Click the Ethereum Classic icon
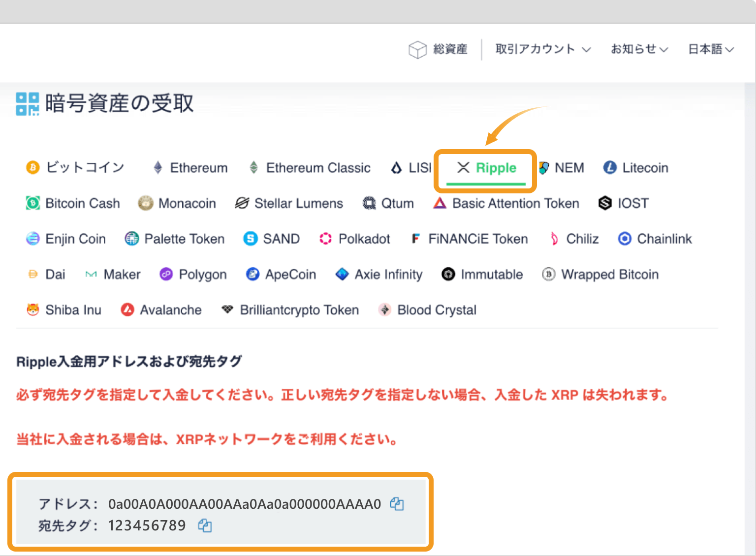 click(x=253, y=168)
